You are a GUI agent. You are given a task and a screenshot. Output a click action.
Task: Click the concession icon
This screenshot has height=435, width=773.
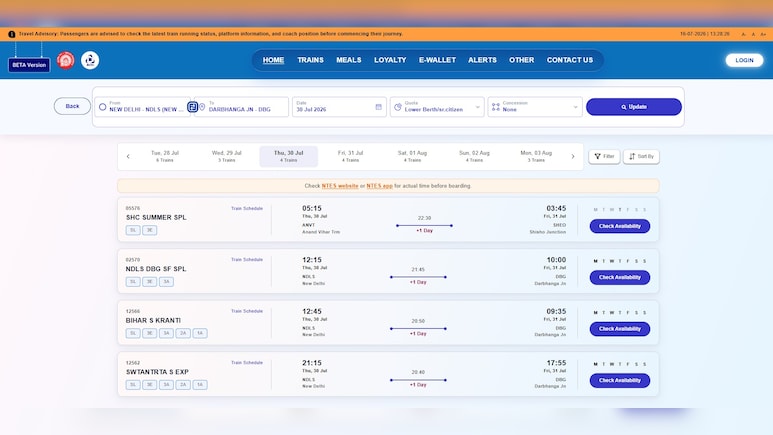coord(495,107)
